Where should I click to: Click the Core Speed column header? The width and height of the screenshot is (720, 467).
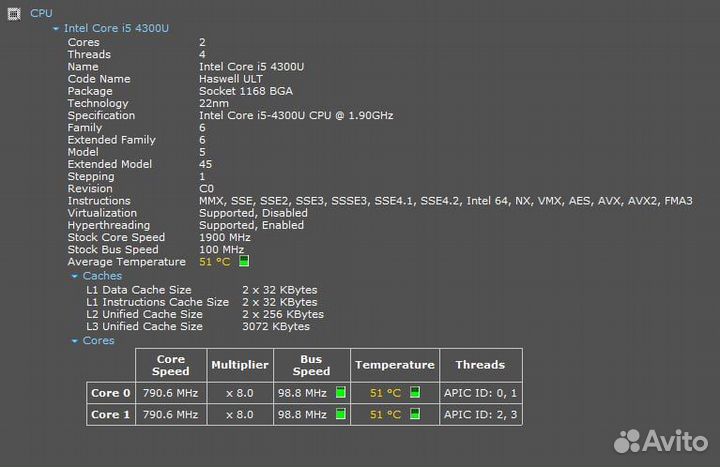171,365
